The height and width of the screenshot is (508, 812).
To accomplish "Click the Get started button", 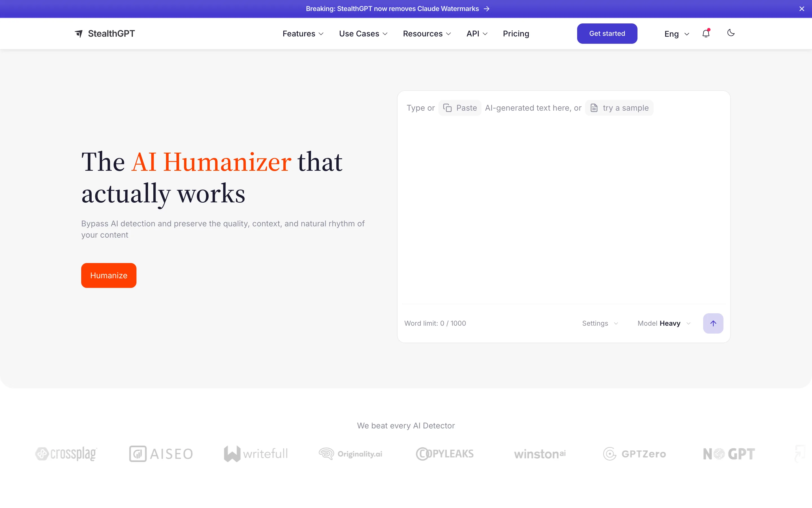I will [607, 34].
